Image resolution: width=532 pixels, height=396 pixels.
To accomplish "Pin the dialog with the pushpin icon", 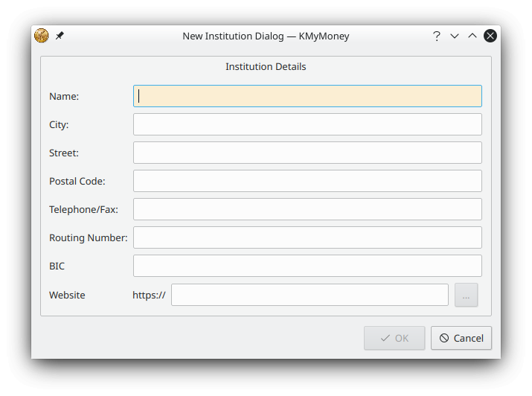I will pyautogui.click(x=60, y=35).
